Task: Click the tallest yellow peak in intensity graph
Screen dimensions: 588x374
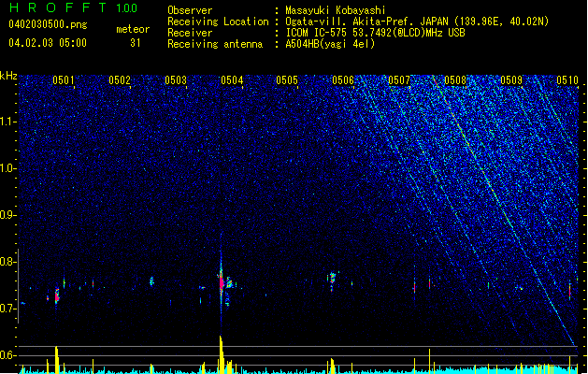Action: (221, 354)
